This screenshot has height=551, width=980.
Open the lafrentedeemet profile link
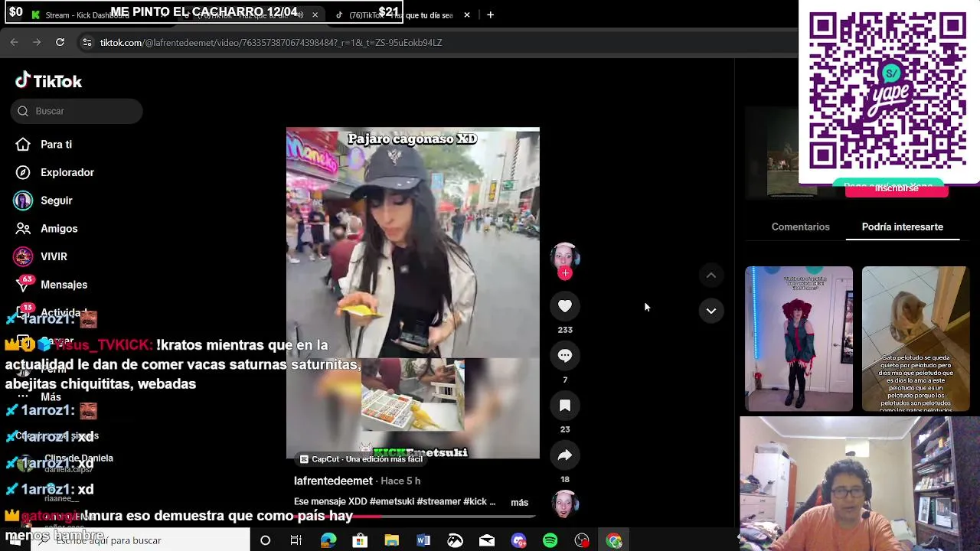click(333, 481)
